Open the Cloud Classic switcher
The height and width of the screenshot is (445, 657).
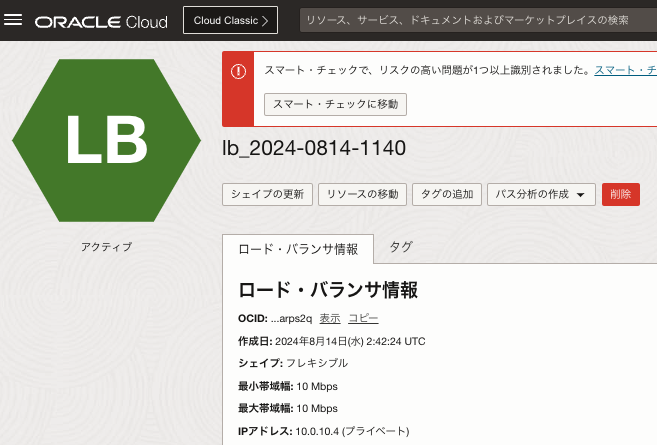230,20
